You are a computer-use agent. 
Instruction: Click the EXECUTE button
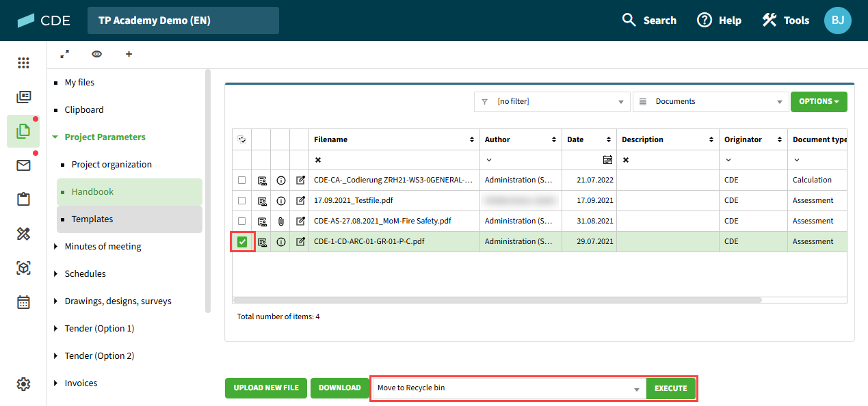(670, 388)
